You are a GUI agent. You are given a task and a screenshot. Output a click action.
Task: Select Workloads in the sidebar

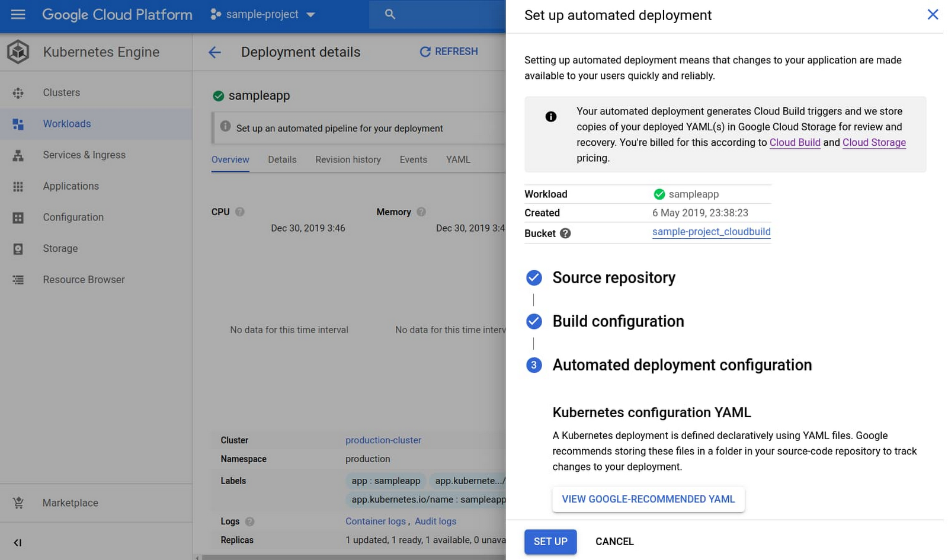(x=96, y=124)
